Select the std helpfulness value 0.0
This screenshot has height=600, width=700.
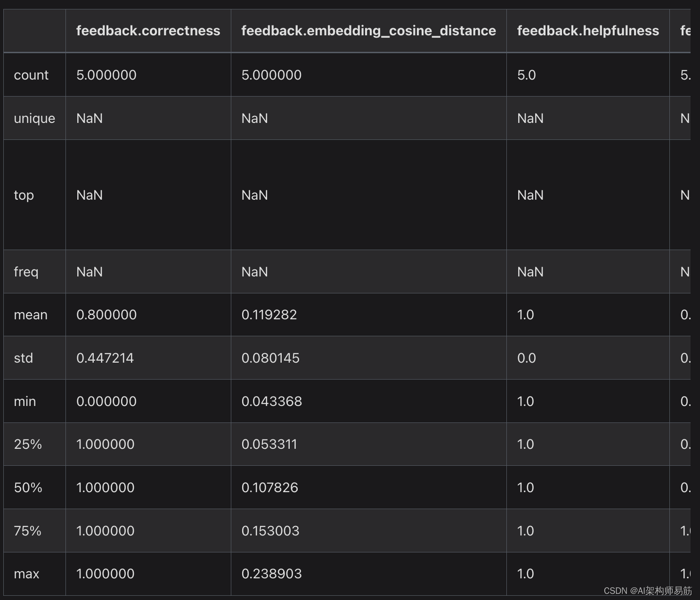click(x=526, y=358)
